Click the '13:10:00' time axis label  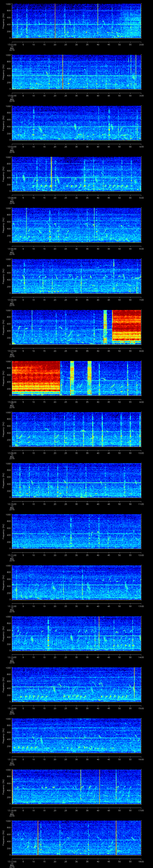click(12, 504)
